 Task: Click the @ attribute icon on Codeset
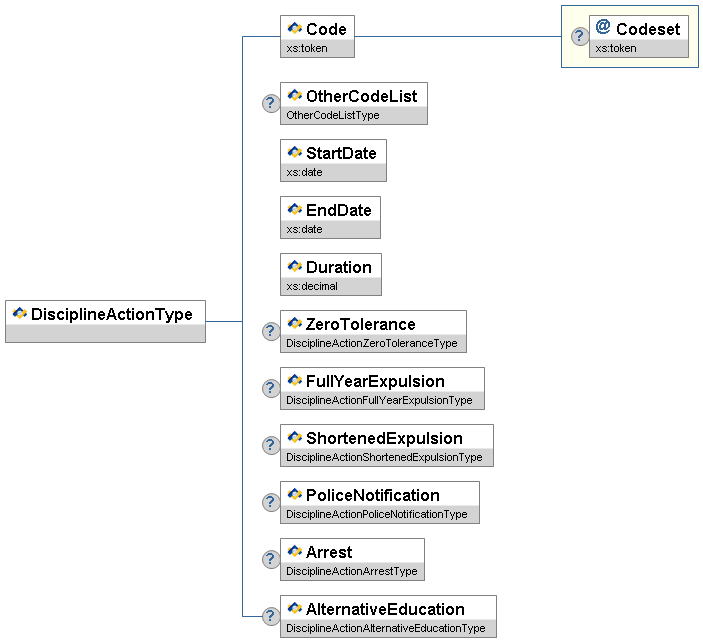coord(603,28)
